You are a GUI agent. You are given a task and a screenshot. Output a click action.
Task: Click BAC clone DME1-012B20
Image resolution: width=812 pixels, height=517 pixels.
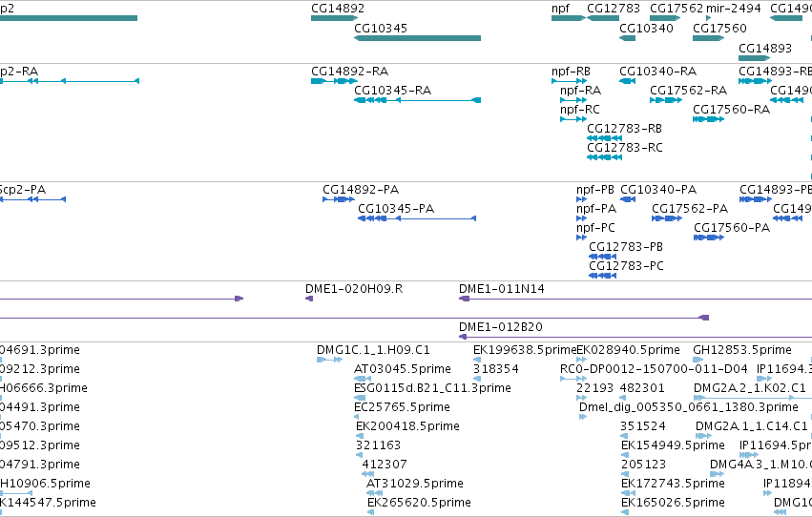(x=635, y=337)
